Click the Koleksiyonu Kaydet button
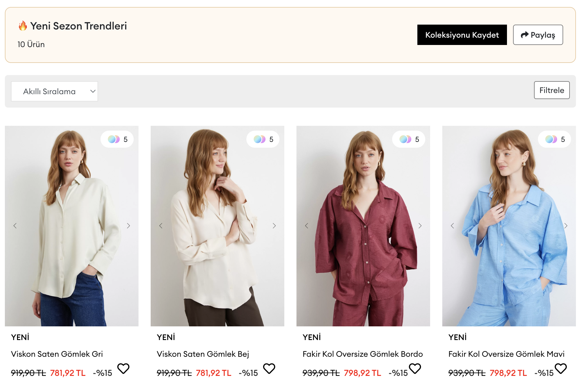 [462, 35]
